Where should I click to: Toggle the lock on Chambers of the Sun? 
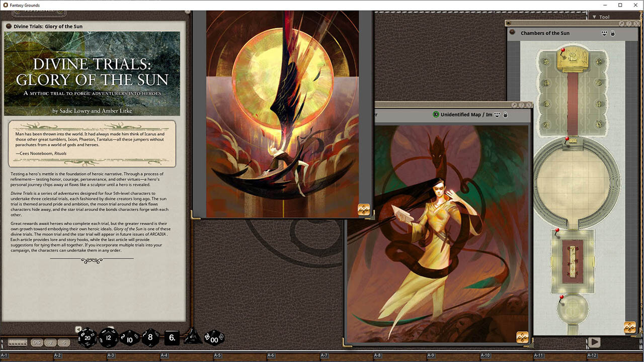pyautogui.click(x=612, y=33)
